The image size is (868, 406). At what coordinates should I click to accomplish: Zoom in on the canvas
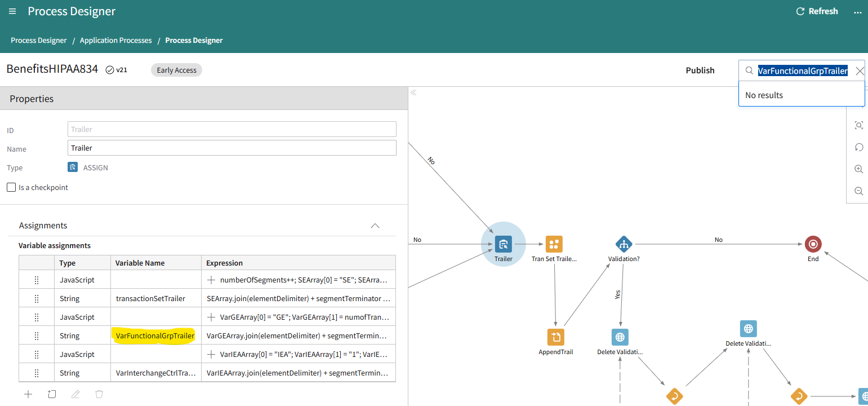pos(859,169)
